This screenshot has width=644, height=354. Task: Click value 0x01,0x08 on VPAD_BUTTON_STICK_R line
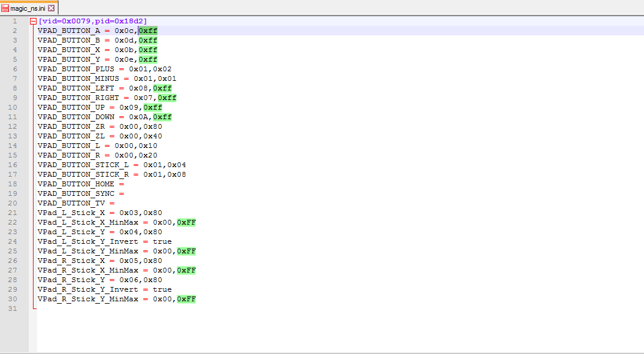(x=165, y=174)
